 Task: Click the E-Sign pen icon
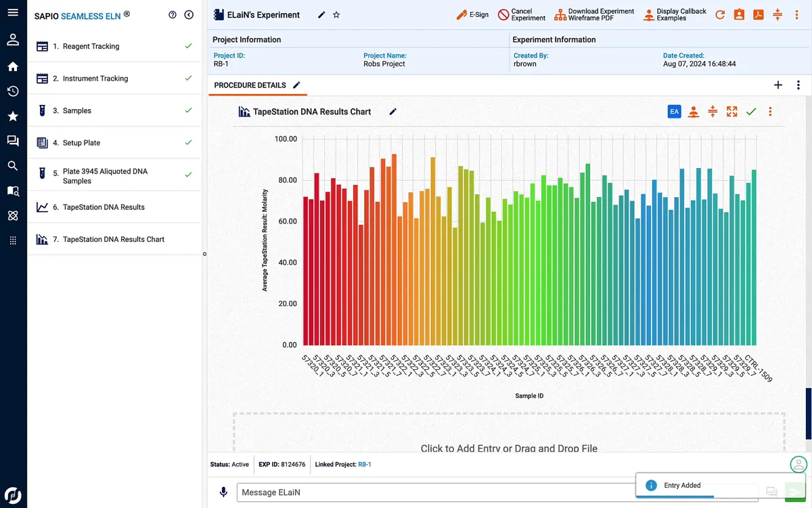coord(462,15)
